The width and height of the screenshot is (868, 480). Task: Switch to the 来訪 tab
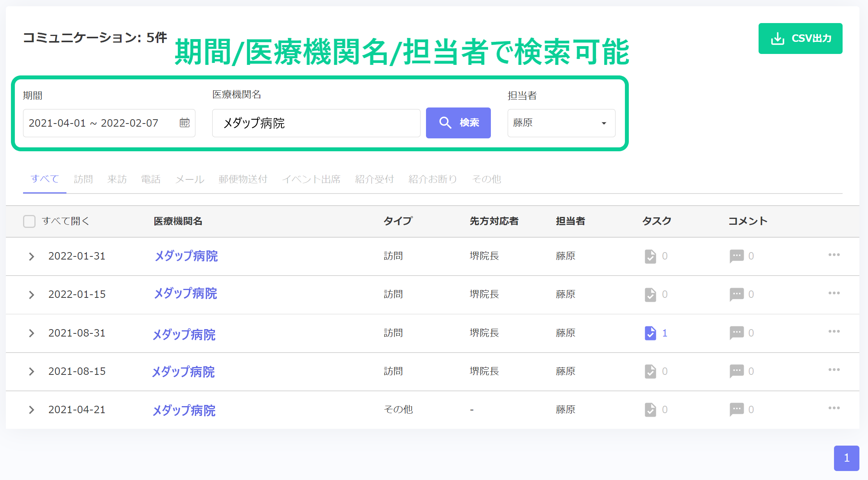click(117, 179)
